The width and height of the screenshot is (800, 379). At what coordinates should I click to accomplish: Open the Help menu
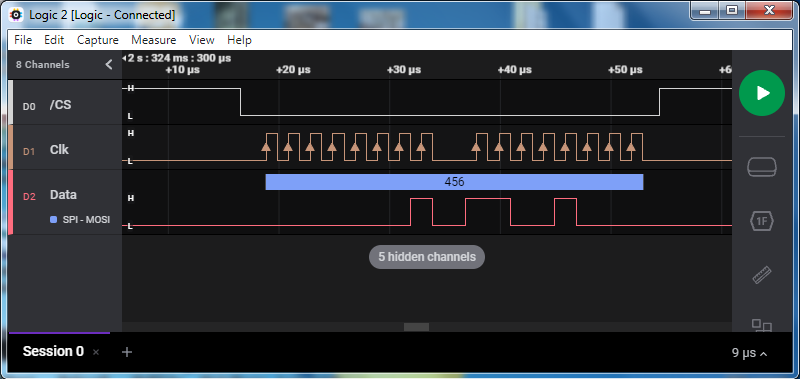pyautogui.click(x=239, y=40)
